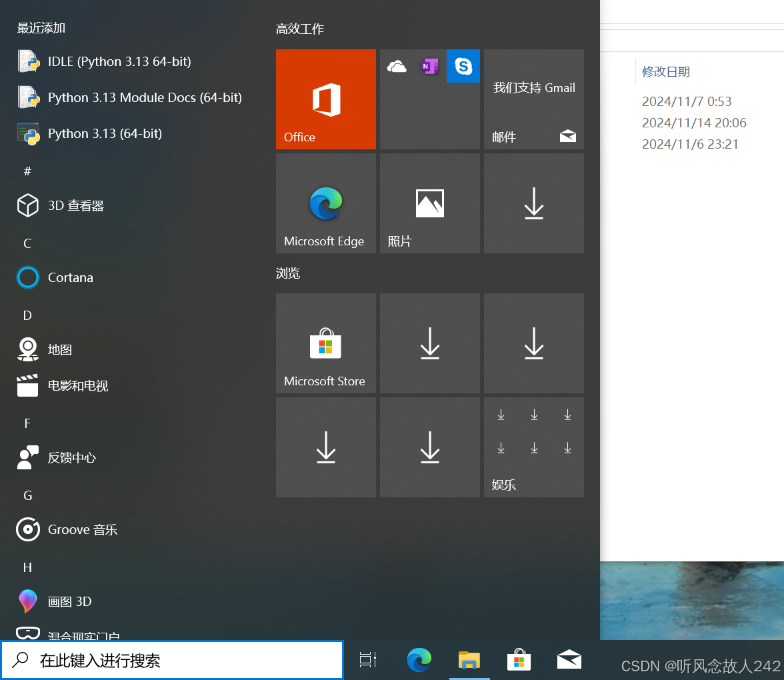The image size is (784, 680).
Task: Select date 2024/11/7 0:53 row
Action: [x=687, y=101]
